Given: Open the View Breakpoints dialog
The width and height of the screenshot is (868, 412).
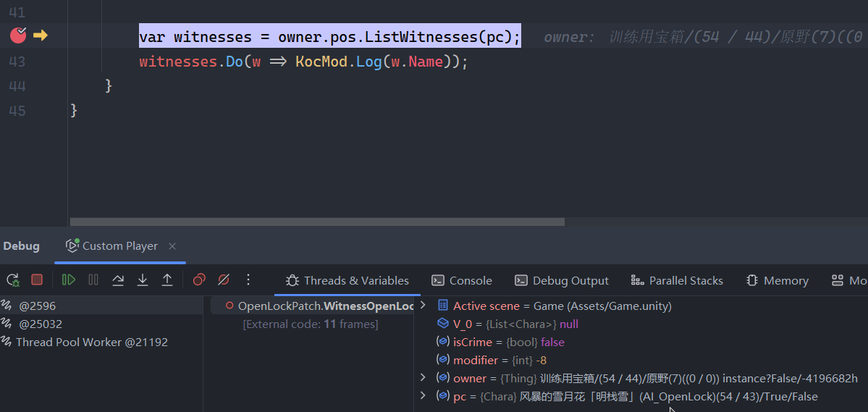Looking at the screenshot, I should pos(200,280).
